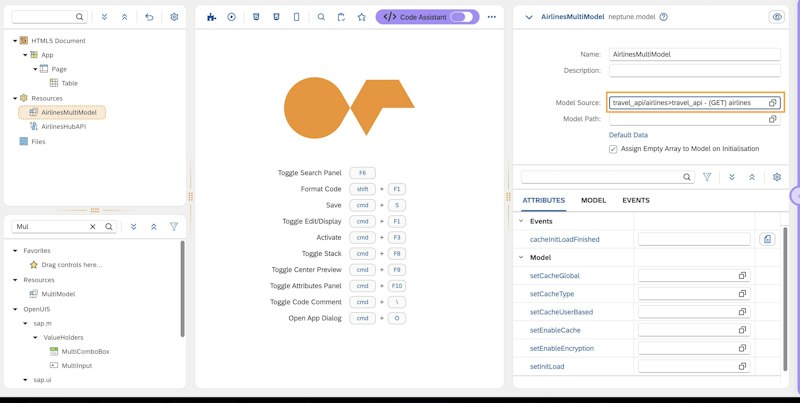
Task: Select the Files node in tree
Action: 38,141
